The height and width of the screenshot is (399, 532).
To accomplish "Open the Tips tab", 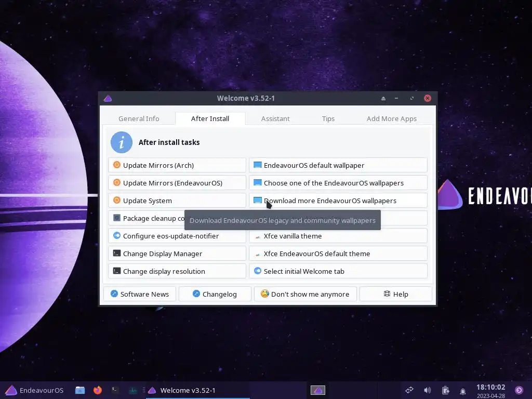I will (328, 119).
